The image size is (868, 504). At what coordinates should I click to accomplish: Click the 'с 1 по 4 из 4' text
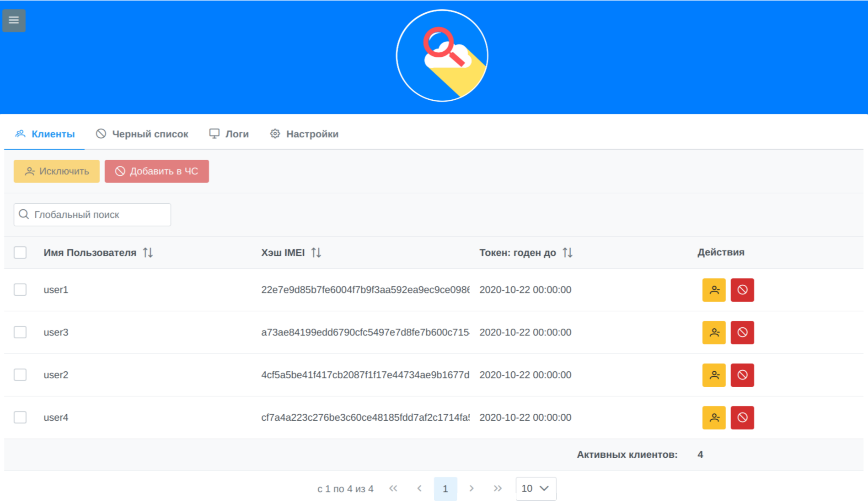[x=345, y=489]
